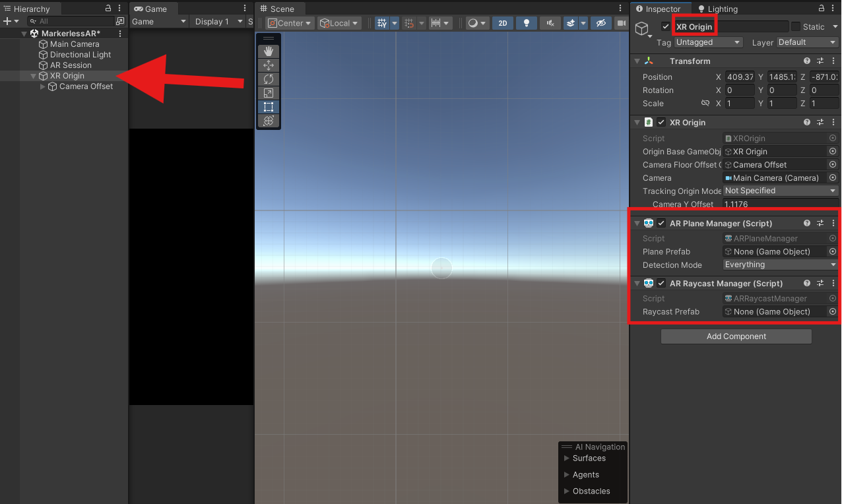
Task: Toggle Scene audio mute icon
Action: coord(550,23)
